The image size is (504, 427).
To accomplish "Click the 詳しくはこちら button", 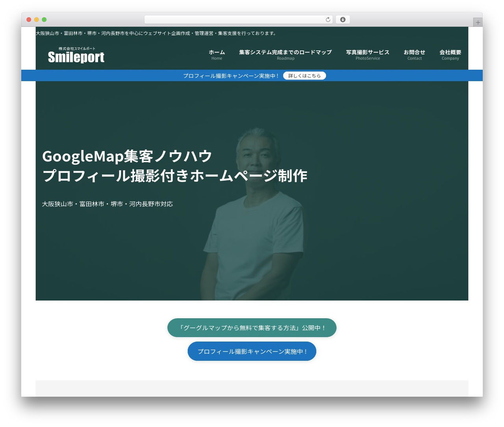I will pyautogui.click(x=304, y=76).
